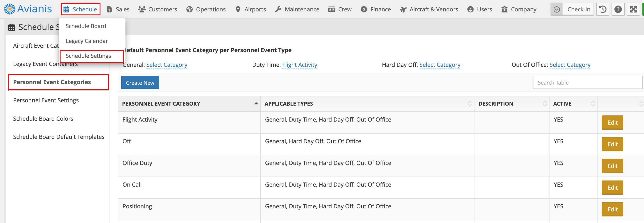The height and width of the screenshot is (223, 644).
Task: Click the Sales invoice icon
Action: (x=109, y=9)
